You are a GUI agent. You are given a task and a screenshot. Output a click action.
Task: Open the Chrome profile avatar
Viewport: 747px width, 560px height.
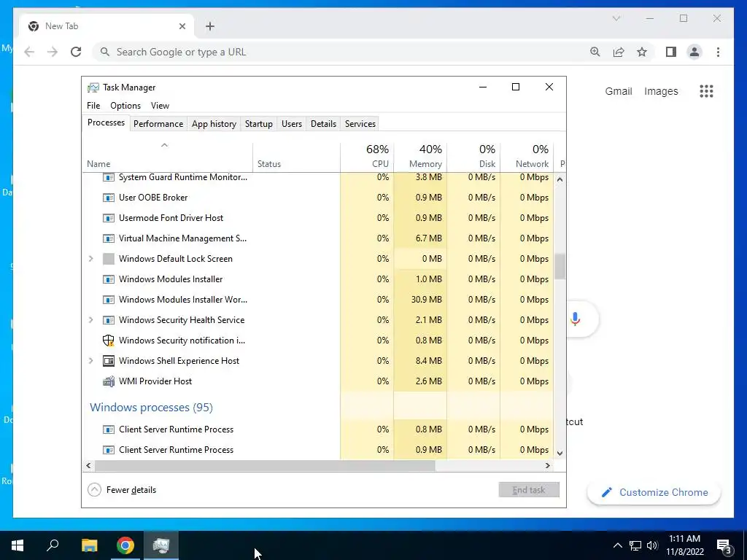(x=694, y=52)
